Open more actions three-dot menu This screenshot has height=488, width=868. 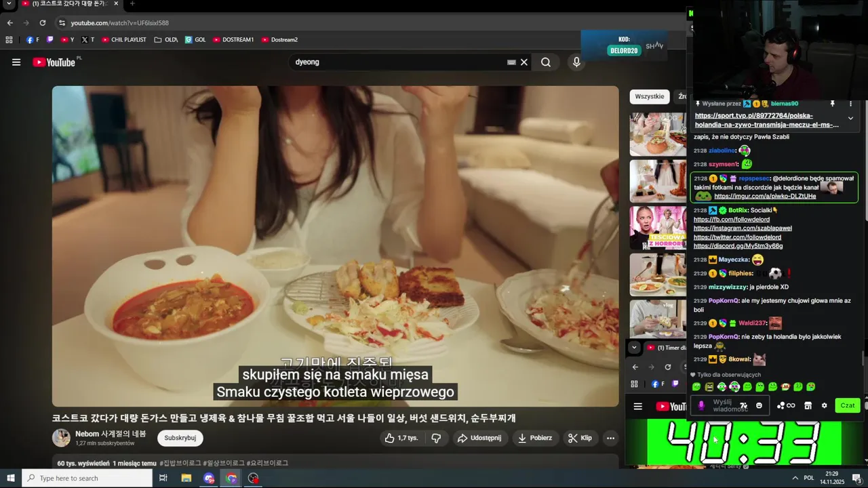(x=610, y=438)
